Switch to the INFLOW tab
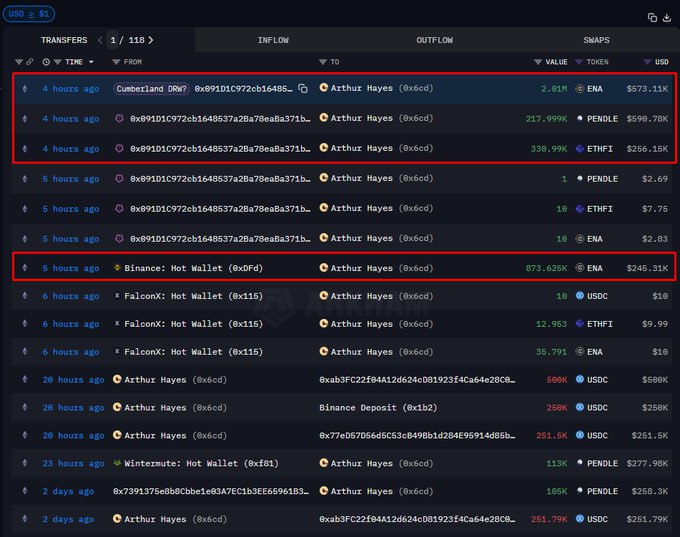 point(273,40)
